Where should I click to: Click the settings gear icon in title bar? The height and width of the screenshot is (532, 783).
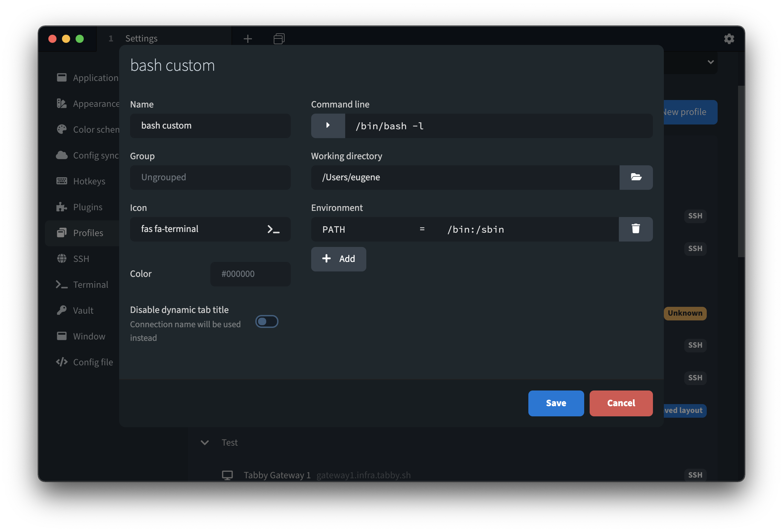[x=729, y=39]
